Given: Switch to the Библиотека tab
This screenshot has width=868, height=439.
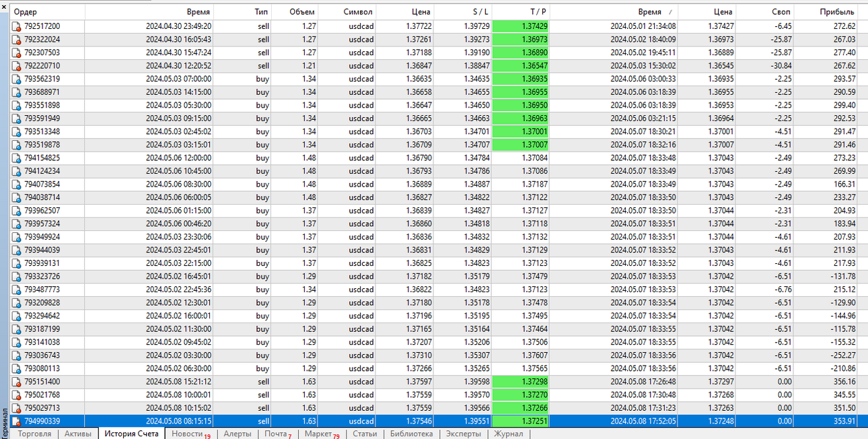Looking at the screenshot, I should 411,434.
